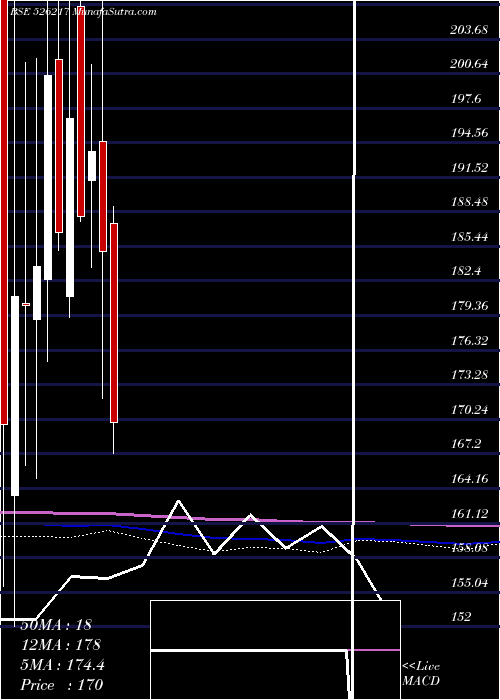Viewport: 500px width, 700px height.
Task: Click the 5MA : 174.4 readout
Action: pos(63,665)
